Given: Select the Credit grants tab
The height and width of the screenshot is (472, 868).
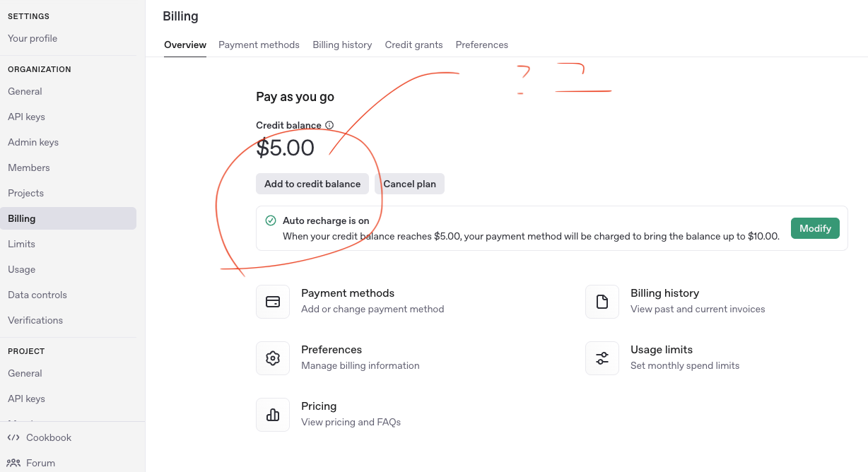Looking at the screenshot, I should [414, 45].
